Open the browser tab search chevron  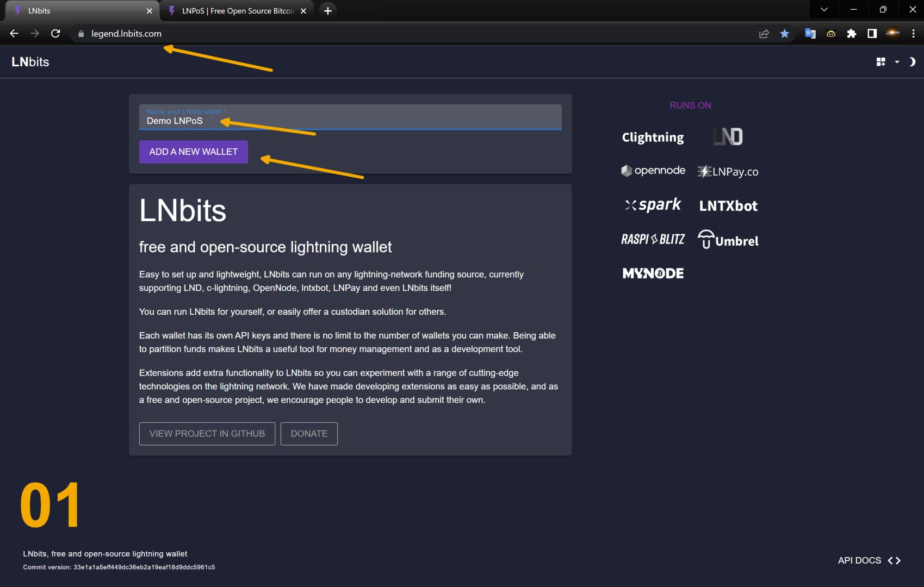(x=824, y=10)
